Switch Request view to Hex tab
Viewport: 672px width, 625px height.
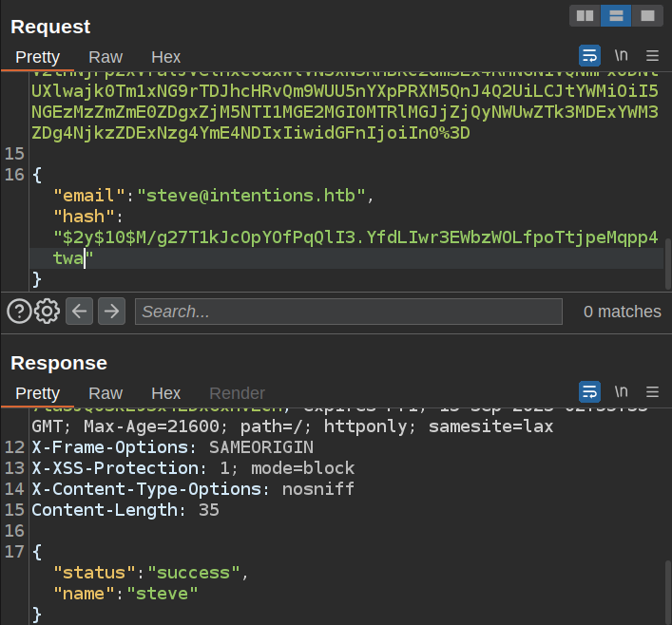pyautogui.click(x=165, y=57)
